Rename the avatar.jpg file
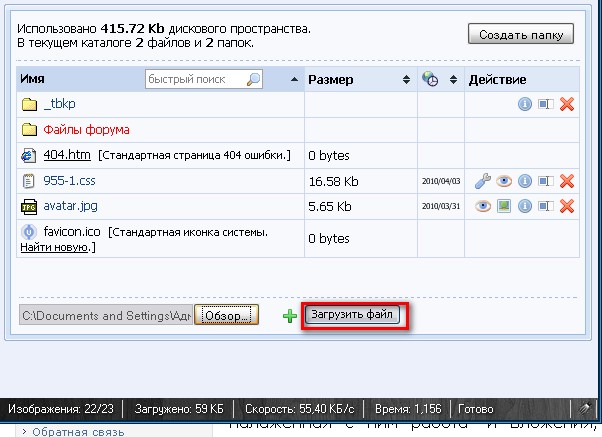 coord(546,206)
